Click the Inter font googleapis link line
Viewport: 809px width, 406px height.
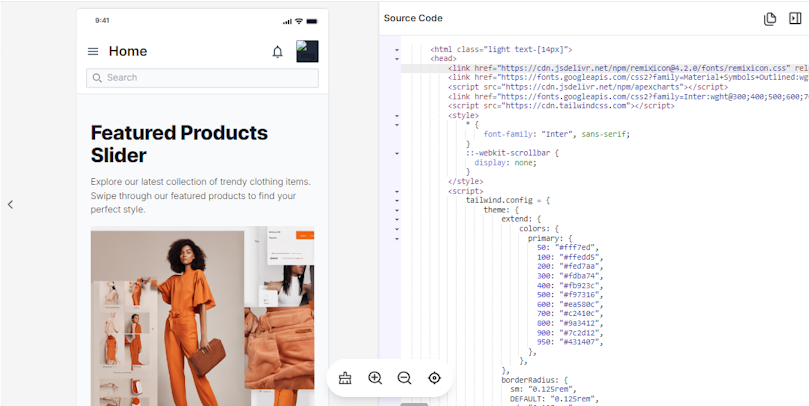tap(628, 97)
